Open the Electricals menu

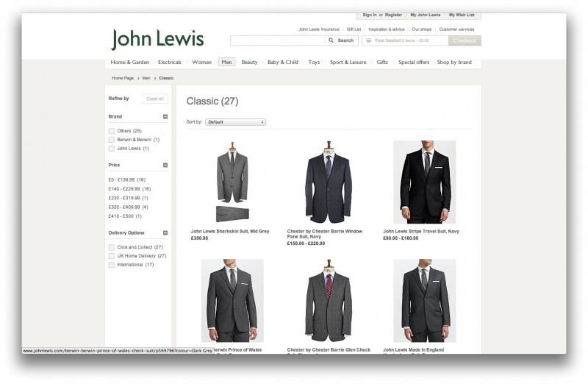pos(170,62)
